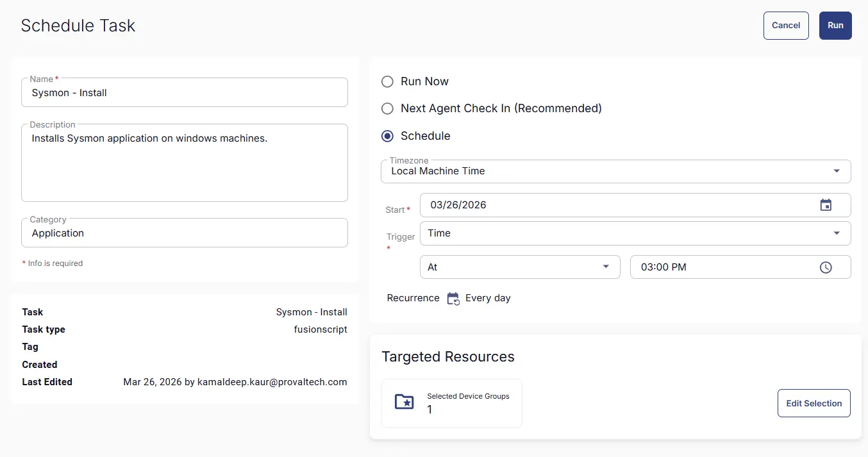Click the Every day recurrence text

(x=488, y=298)
